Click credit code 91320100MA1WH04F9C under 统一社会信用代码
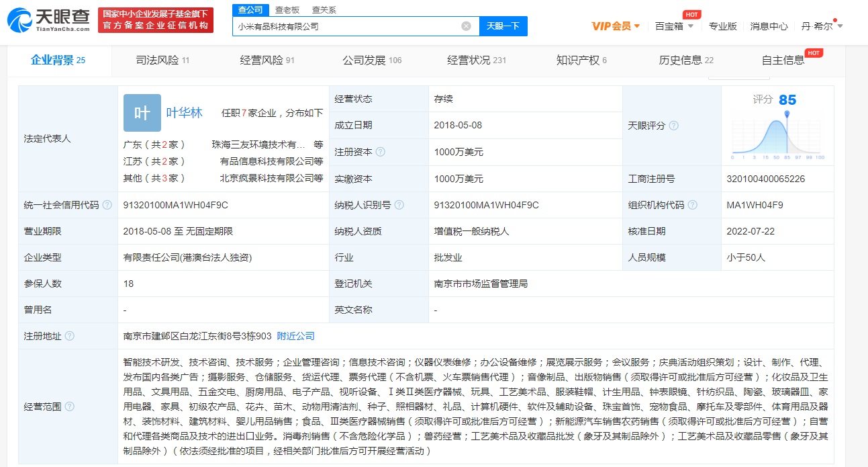Viewport: 868px width, 467px height. (x=176, y=205)
